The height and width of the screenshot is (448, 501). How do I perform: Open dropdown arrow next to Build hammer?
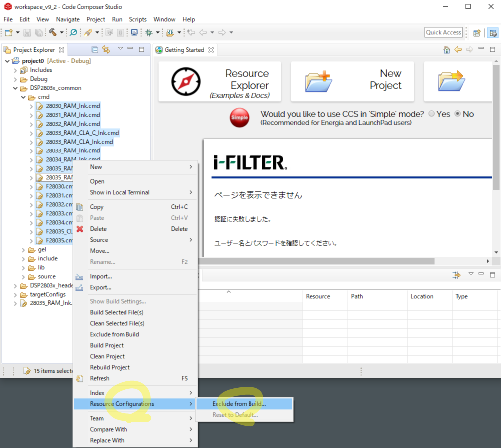62,33
